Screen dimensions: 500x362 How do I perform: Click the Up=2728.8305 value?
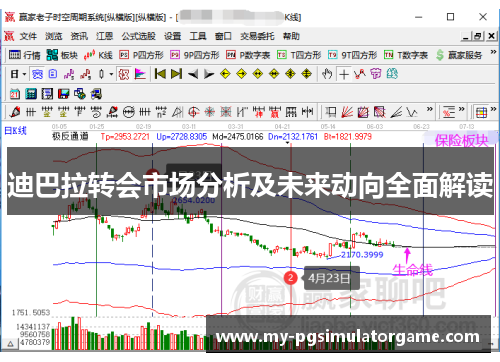click(182, 136)
